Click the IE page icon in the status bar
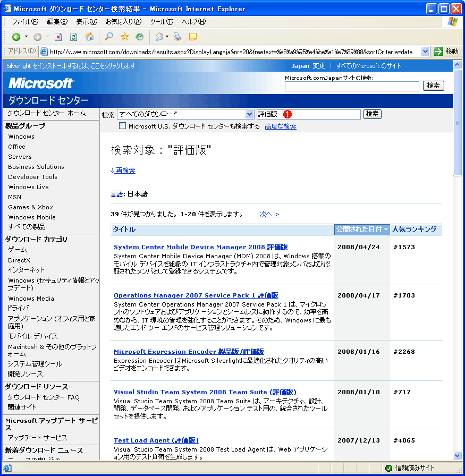The width and height of the screenshot is (465, 476). [x=7, y=468]
